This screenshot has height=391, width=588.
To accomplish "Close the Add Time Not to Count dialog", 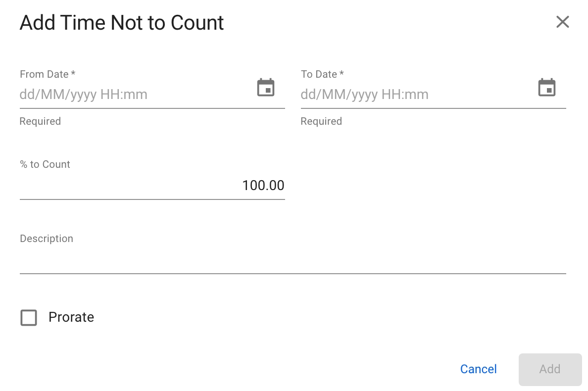I will (x=562, y=22).
